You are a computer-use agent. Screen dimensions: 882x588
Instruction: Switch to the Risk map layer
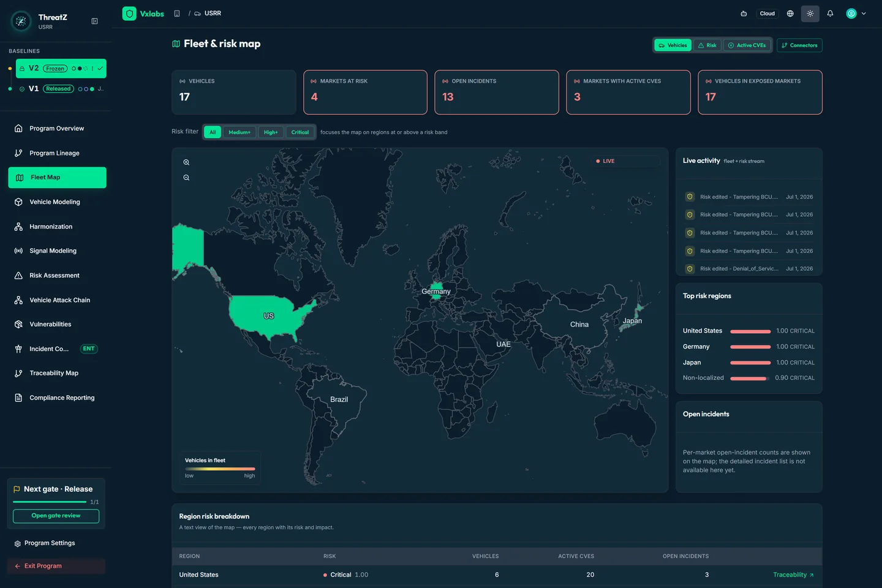[707, 45]
